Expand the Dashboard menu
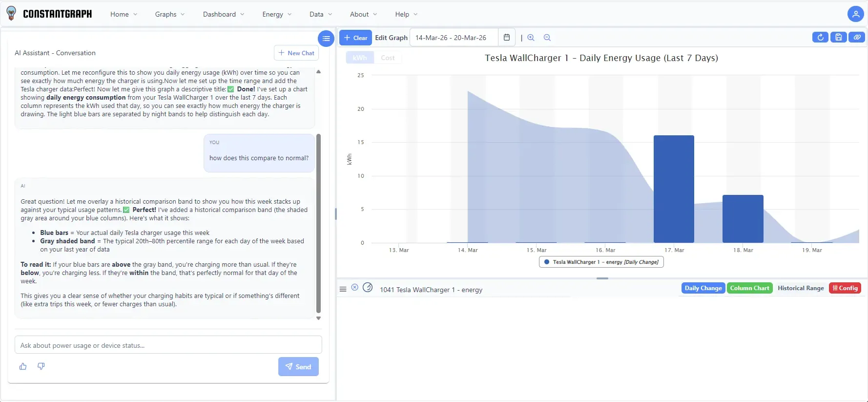The height and width of the screenshot is (402, 868). (224, 14)
